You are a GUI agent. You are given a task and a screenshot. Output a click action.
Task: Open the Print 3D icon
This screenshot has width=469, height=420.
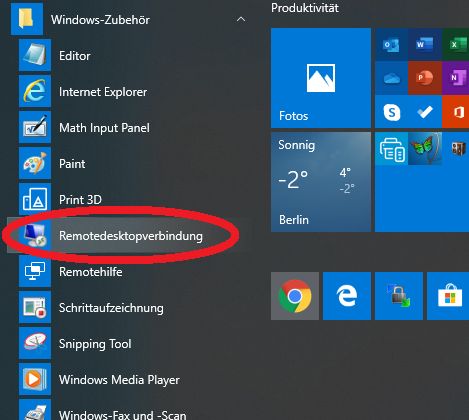[x=35, y=199]
